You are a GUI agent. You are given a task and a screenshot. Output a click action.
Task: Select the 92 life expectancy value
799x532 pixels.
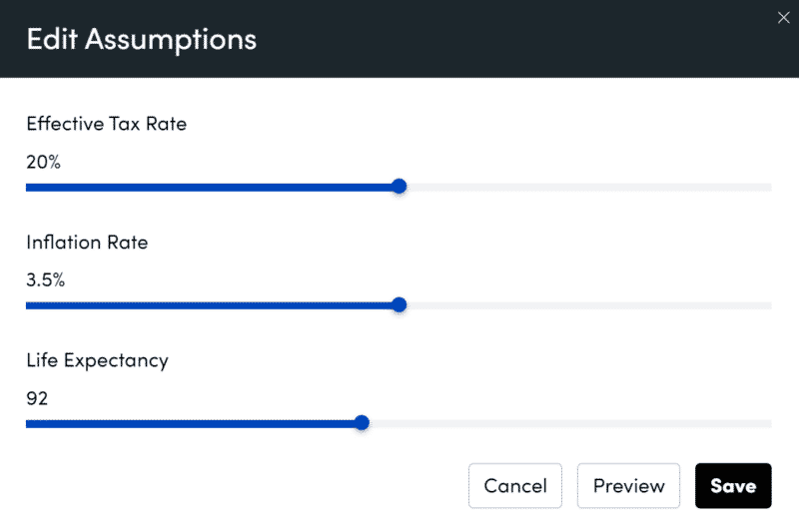pyautogui.click(x=37, y=399)
